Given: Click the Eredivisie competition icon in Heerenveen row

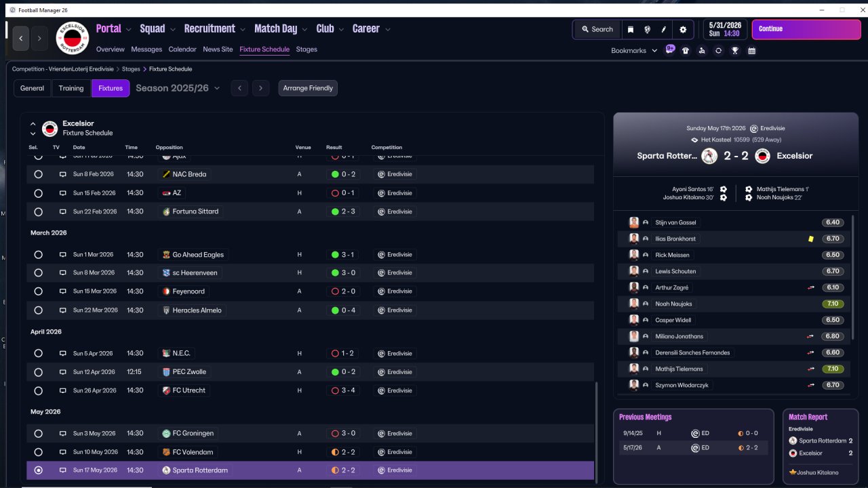Looking at the screenshot, I should [382, 272].
